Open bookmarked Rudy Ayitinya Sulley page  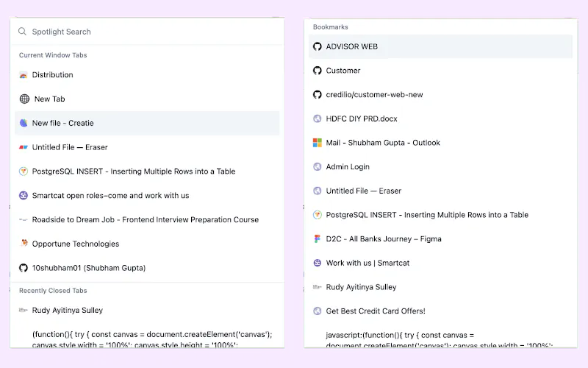[x=440, y=287]
